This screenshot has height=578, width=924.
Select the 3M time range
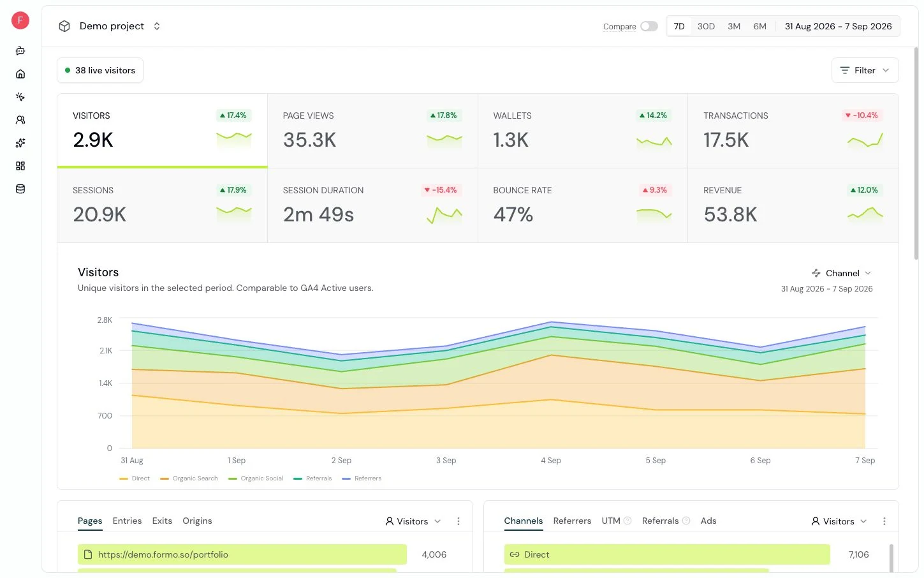coord(734,26)
